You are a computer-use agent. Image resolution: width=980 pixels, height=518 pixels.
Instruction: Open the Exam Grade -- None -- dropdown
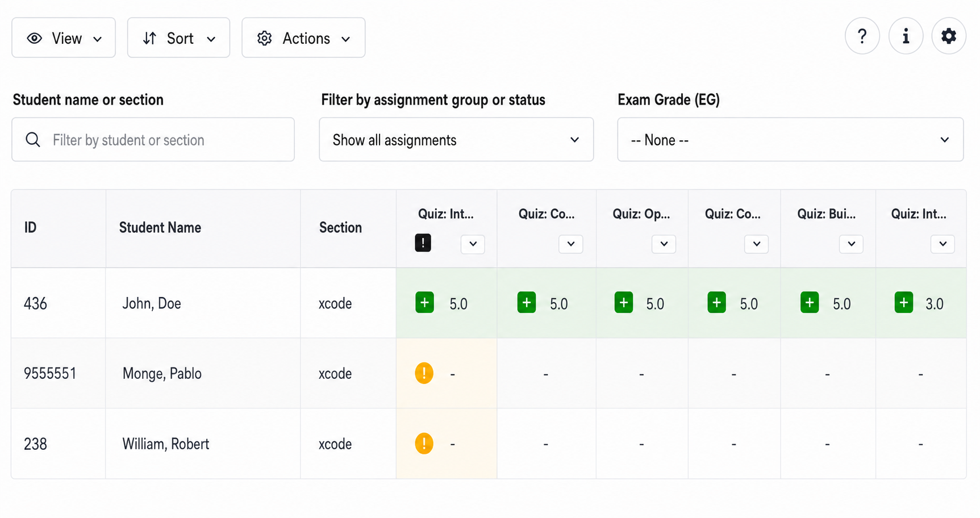point(790,140)
